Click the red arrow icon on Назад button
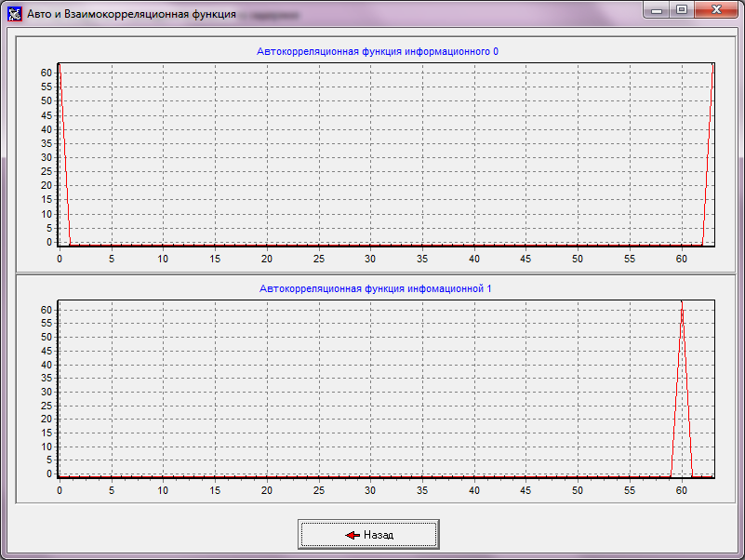 coord(353,535)
